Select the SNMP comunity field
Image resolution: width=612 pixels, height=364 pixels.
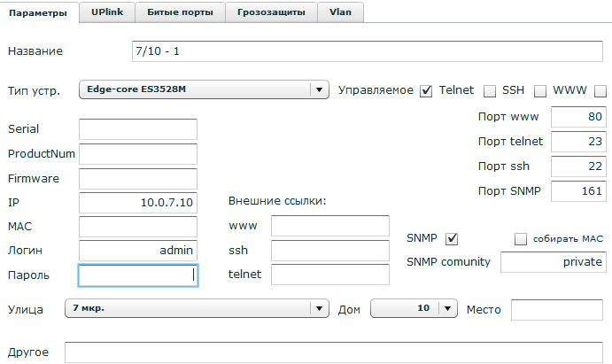[x=553, y=263]
